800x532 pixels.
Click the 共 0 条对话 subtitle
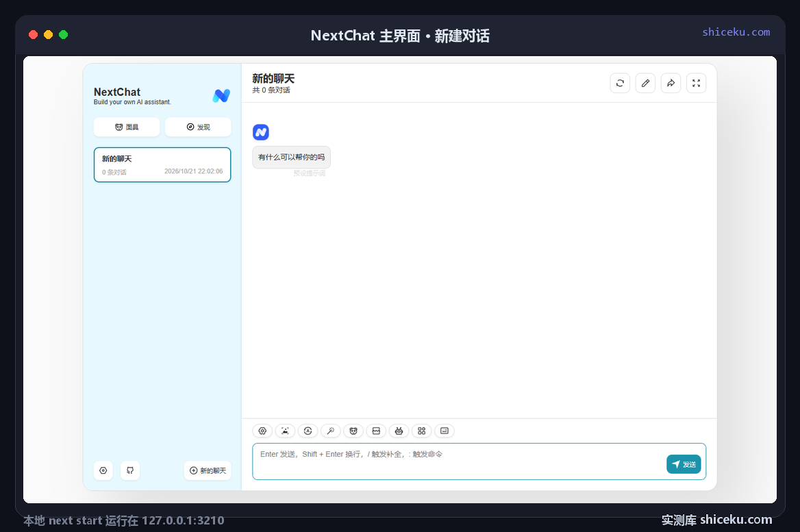tap(271, 90)
